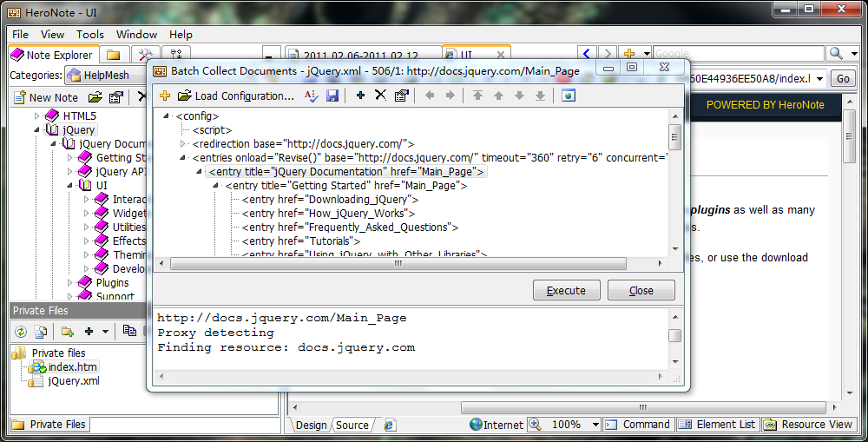
Task: Click the browser preview globe icon in dialog toolbar
Action: [569, 96]
